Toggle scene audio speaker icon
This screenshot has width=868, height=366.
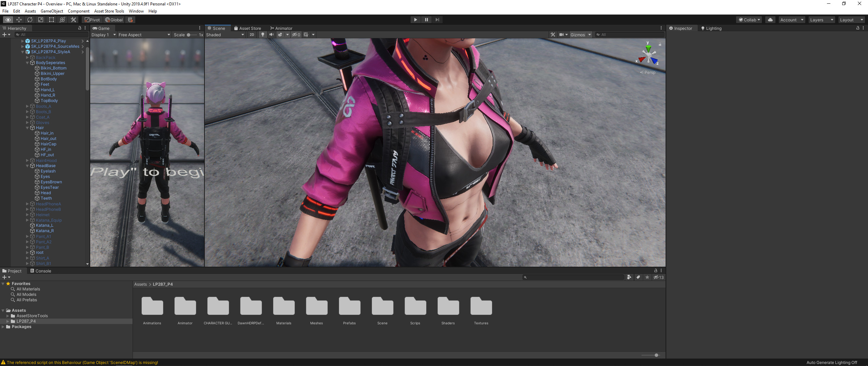[271, 35]
